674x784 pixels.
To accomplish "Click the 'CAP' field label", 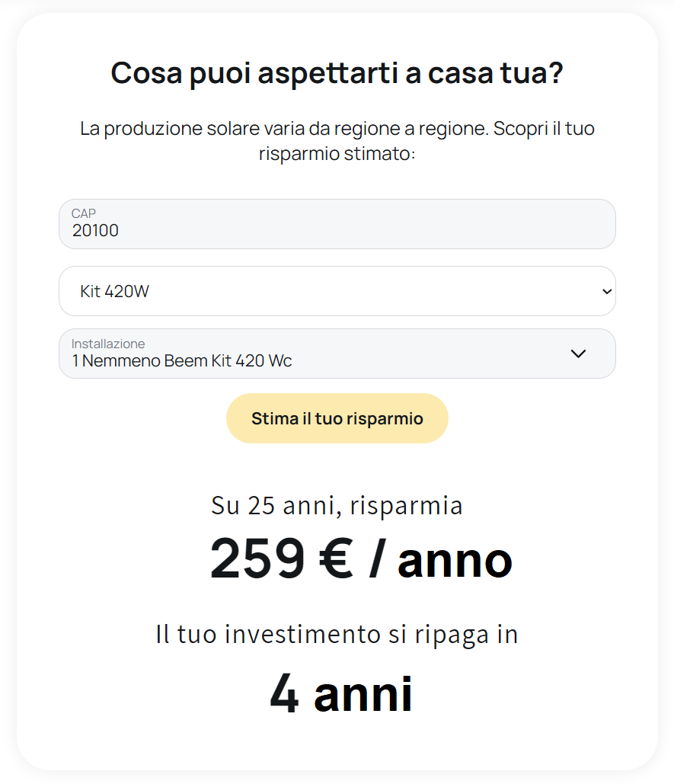I will coord(84,213).
